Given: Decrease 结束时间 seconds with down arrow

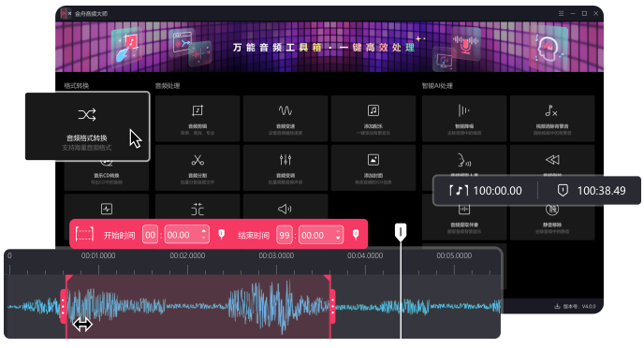Looking at the screenshot, I should [x=338, y=239].
